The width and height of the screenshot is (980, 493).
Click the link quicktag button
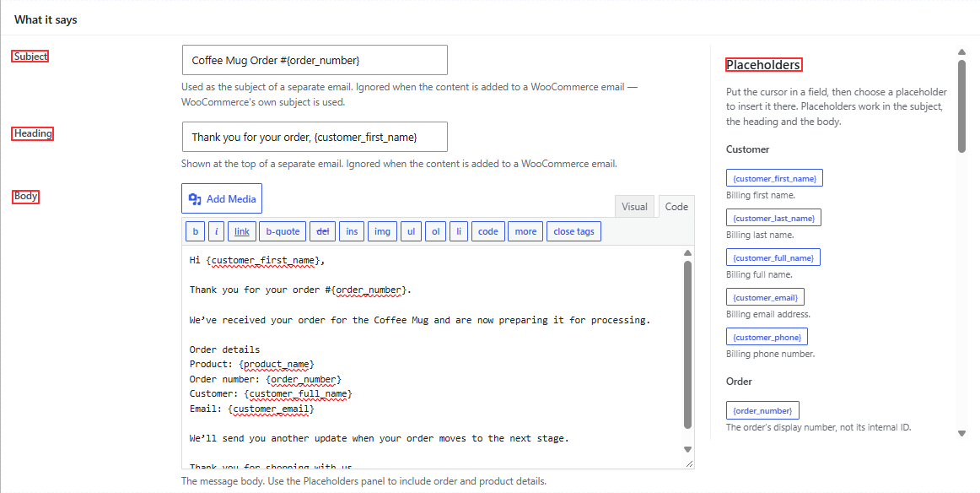click(x=242, y=231)
